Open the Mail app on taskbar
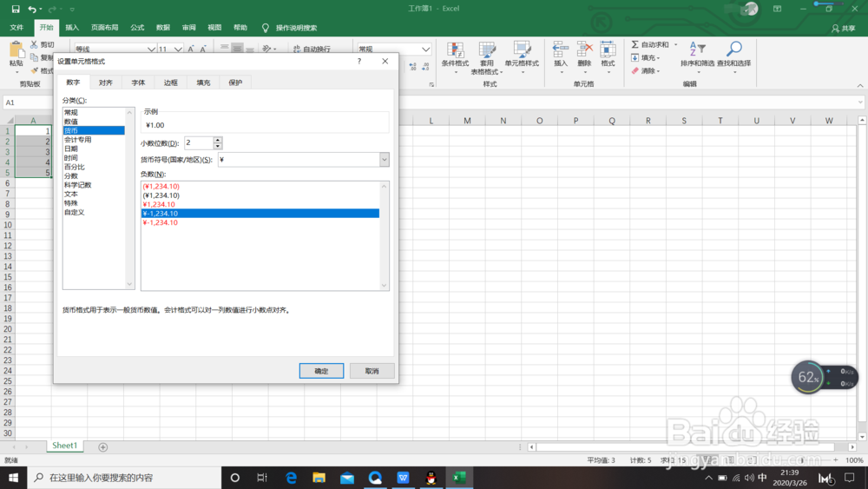Image resolution: width=868 pixels, height=489 pixels. tap(347, 478)
